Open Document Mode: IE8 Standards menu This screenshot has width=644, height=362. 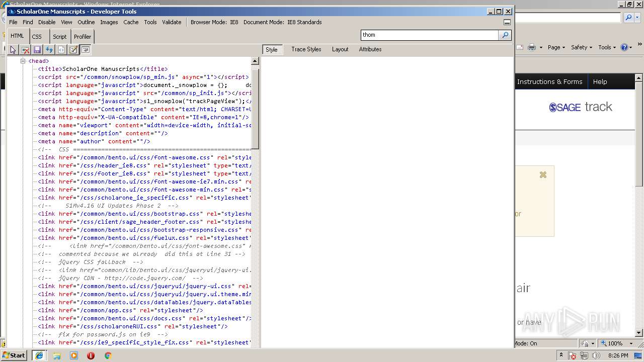click(x=283, y=22)
